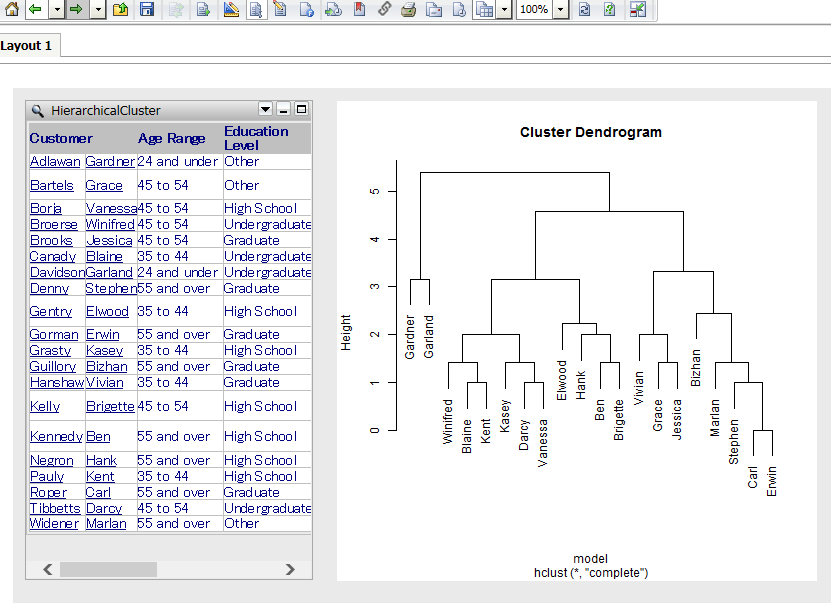The image size is (831, 603).
Task: Click the refresh icon beside the zoom box
Action: [x=584, y=9]
